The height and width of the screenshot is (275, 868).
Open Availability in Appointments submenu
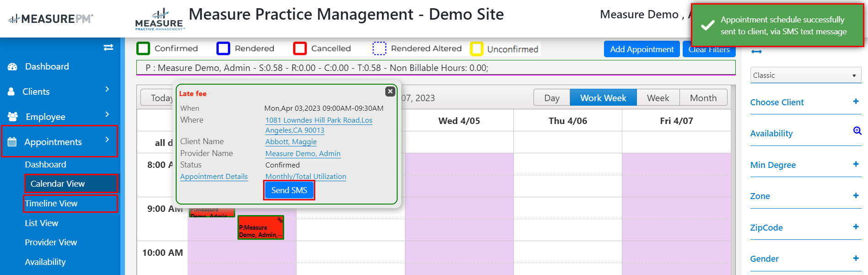tap(45, 262)
